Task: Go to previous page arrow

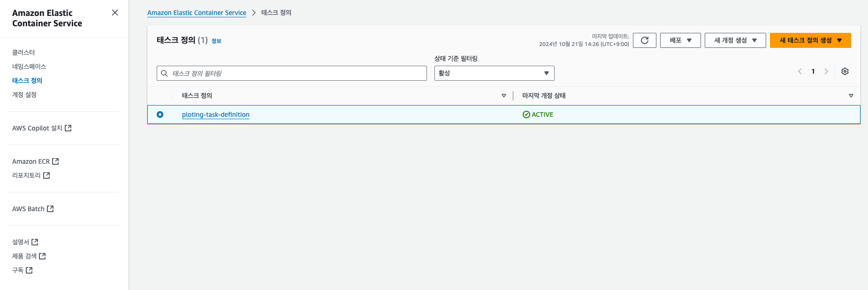Action: tap(800, 71)
